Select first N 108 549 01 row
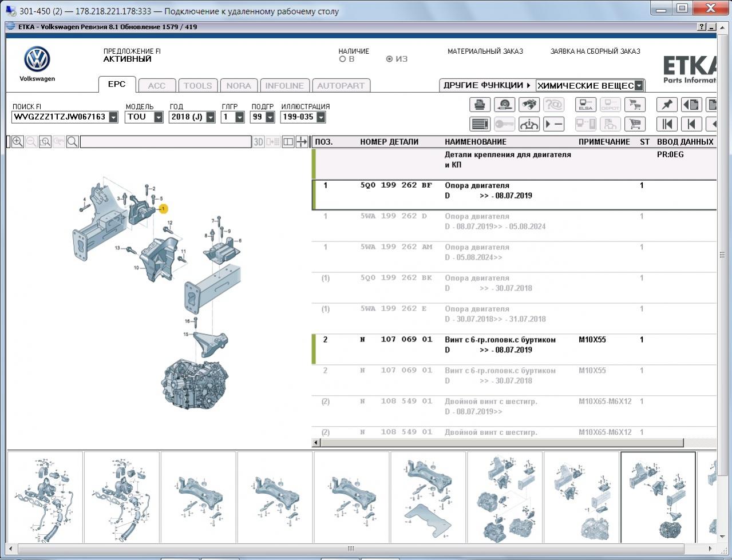Viewport: 732px width, 560px height. (514, 411)
